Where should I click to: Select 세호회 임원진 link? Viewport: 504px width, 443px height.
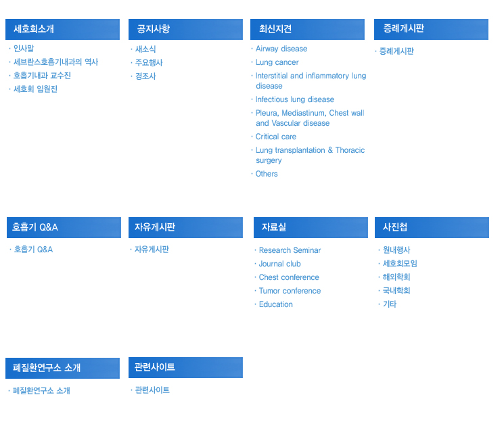(x=35, y=89)
